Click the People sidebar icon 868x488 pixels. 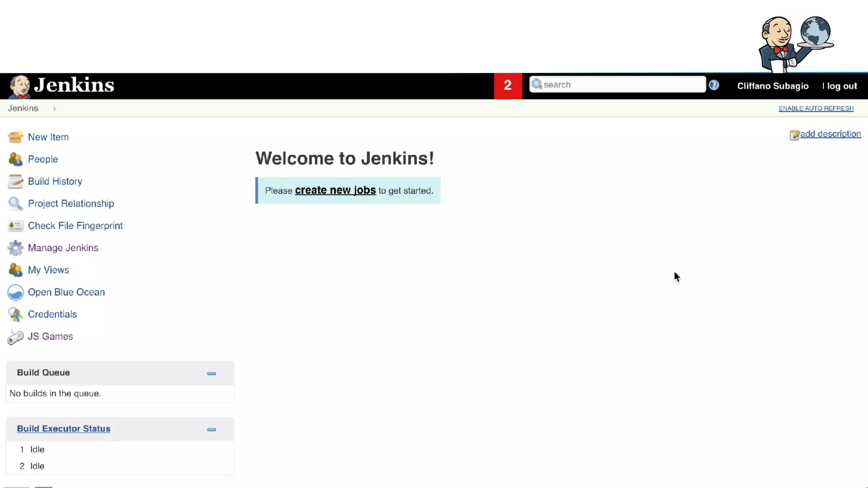point(15,159)
